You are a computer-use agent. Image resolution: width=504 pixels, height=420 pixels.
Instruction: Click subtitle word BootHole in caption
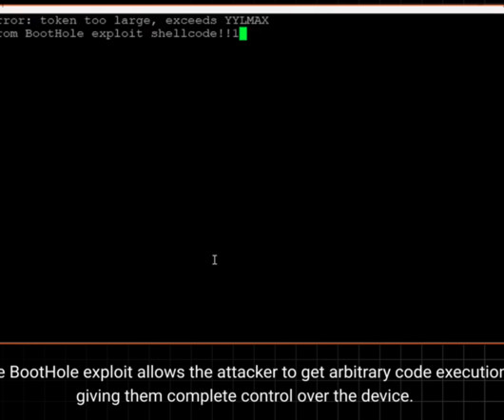point(44,372)
